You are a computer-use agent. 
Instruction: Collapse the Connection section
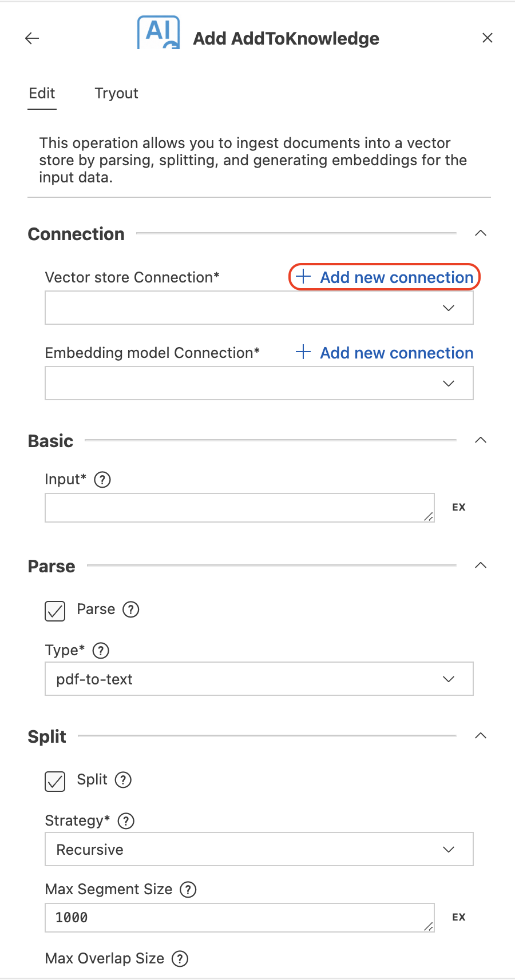pyautogui.click(x=481, y=233)
